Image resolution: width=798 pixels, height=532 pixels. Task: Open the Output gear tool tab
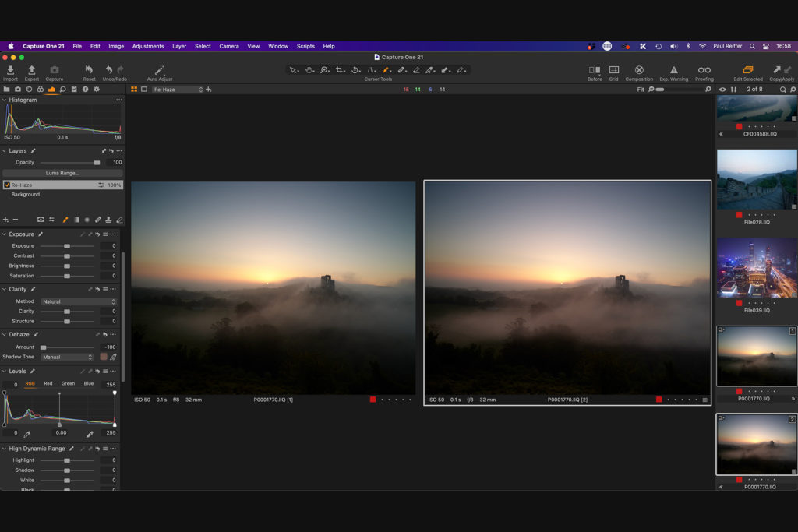(96, 89)
